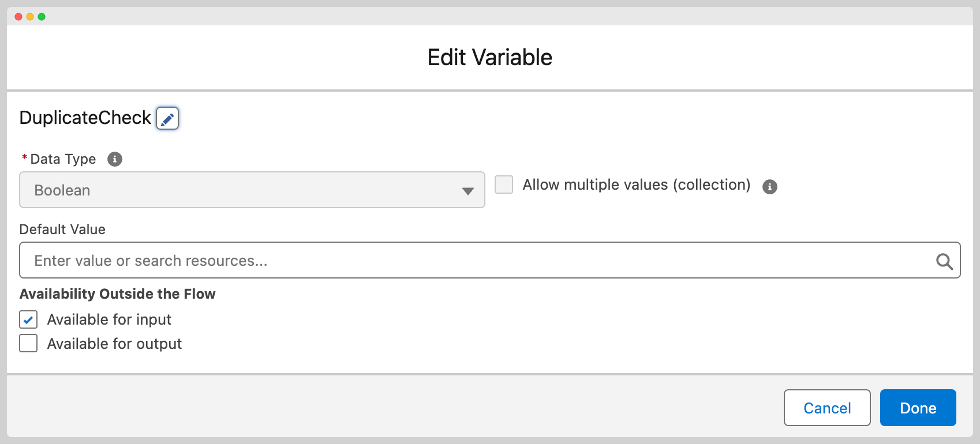Uncheck the Available for input checkbox

tap(28, 319)
